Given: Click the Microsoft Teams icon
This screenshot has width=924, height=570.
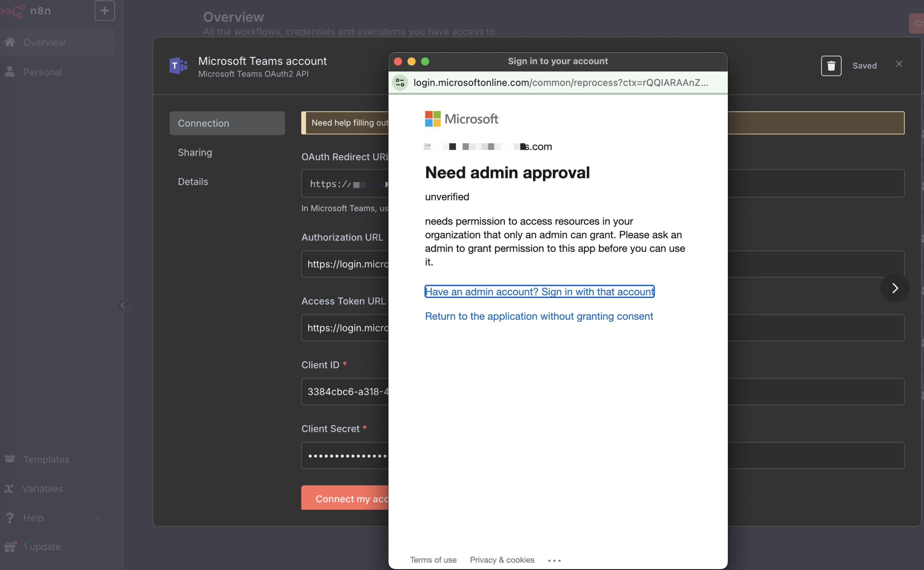Looking at the screenshot, I should tap(178, 66).
